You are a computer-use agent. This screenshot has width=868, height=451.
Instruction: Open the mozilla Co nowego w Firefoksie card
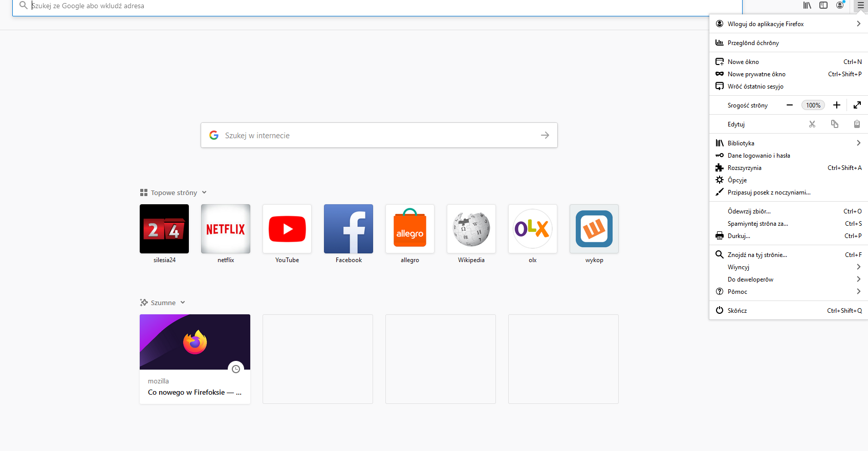[x=195, y=359]
